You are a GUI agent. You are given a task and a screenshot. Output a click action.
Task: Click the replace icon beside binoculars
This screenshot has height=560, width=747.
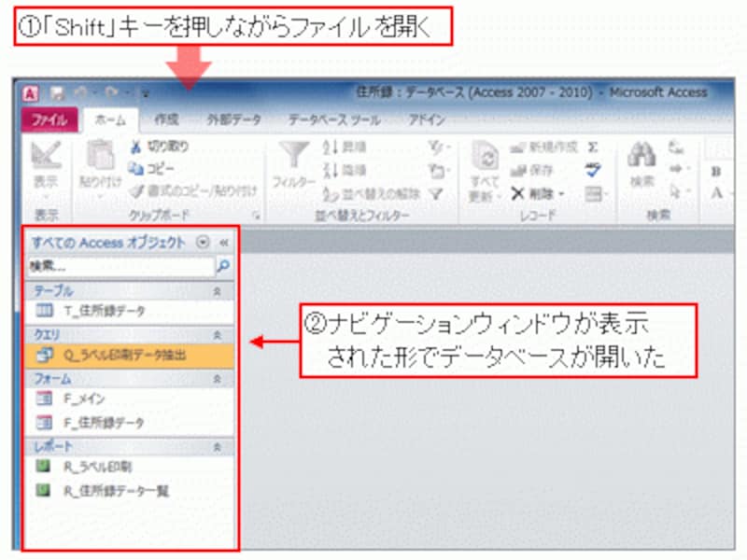point(676,147)
